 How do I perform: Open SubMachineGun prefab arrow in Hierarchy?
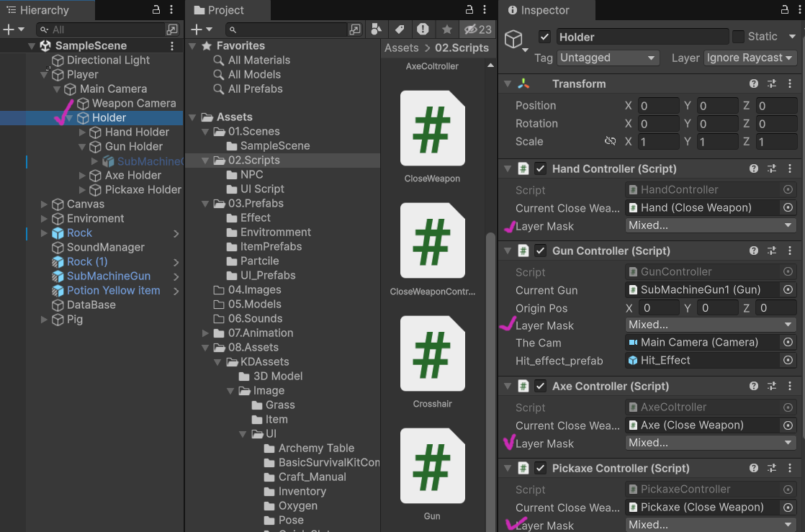[176, 276]
